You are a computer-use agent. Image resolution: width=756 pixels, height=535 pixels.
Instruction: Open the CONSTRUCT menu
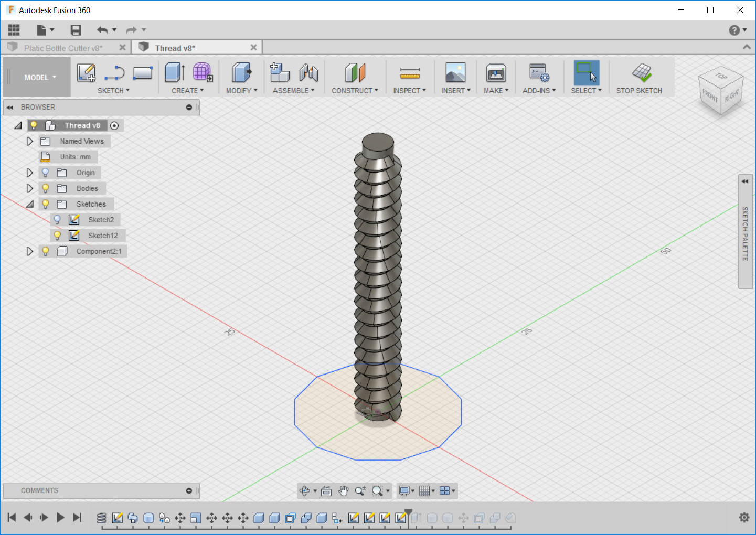coord(355,91)
